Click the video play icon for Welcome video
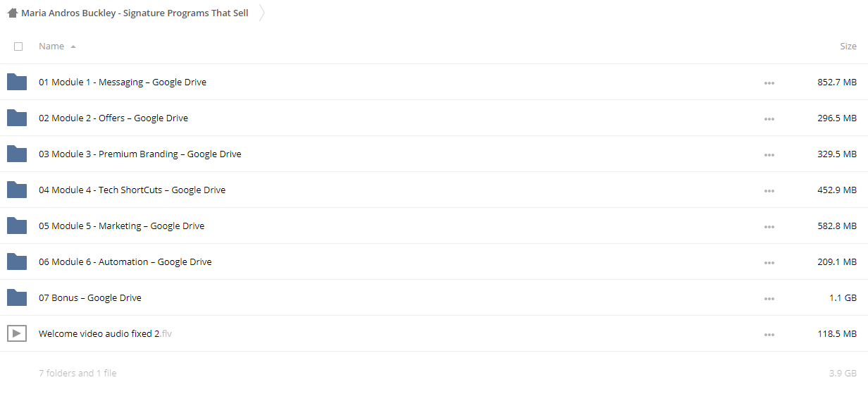The height and width of the screenshot is (394, 868). point(17,333)
